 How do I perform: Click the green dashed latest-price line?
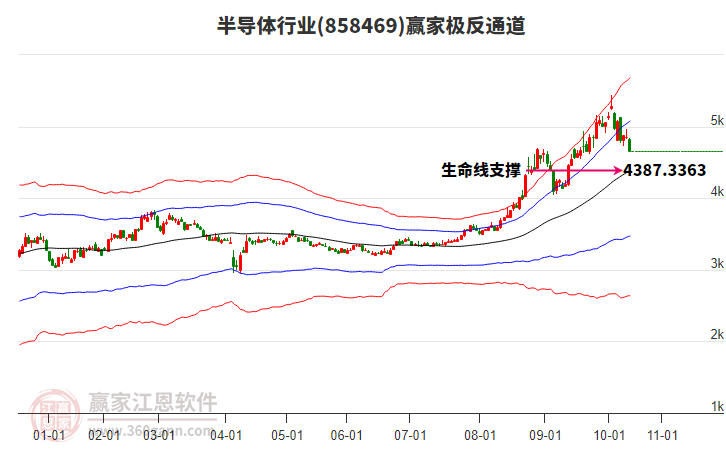678,151
